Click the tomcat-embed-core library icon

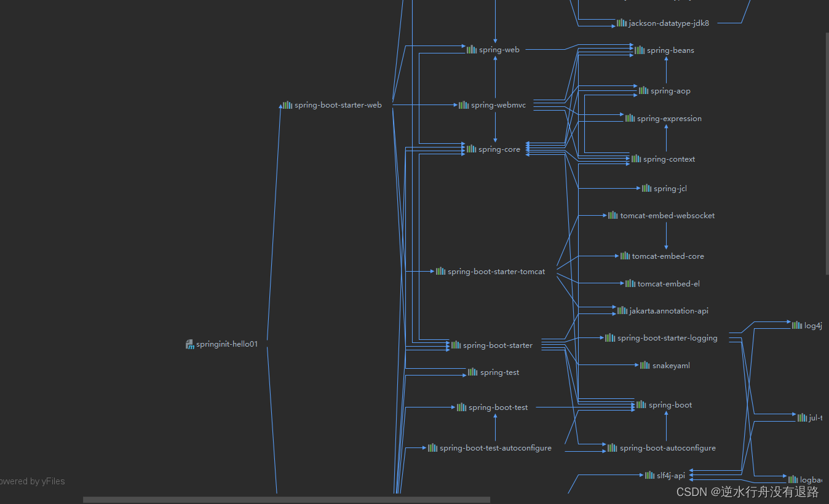[x=625, y=256]
